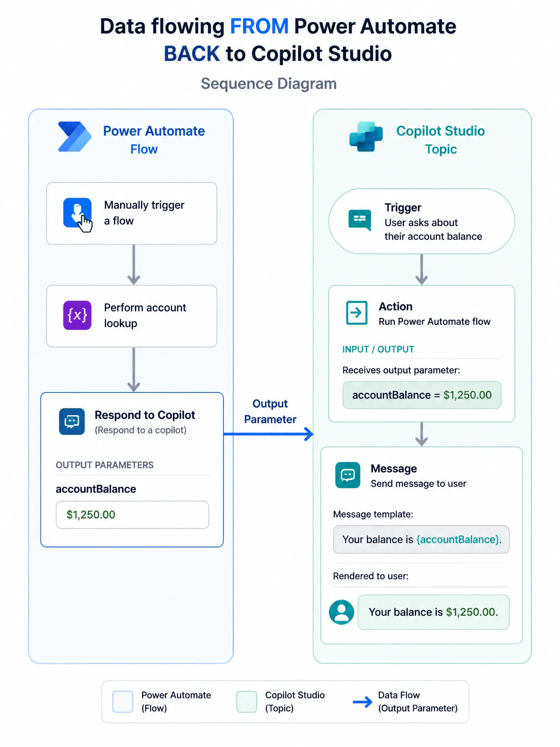Screen dimensions: 560x747
Task: Select the 'Manually trigger a flow' card
Action: [132, 213]
